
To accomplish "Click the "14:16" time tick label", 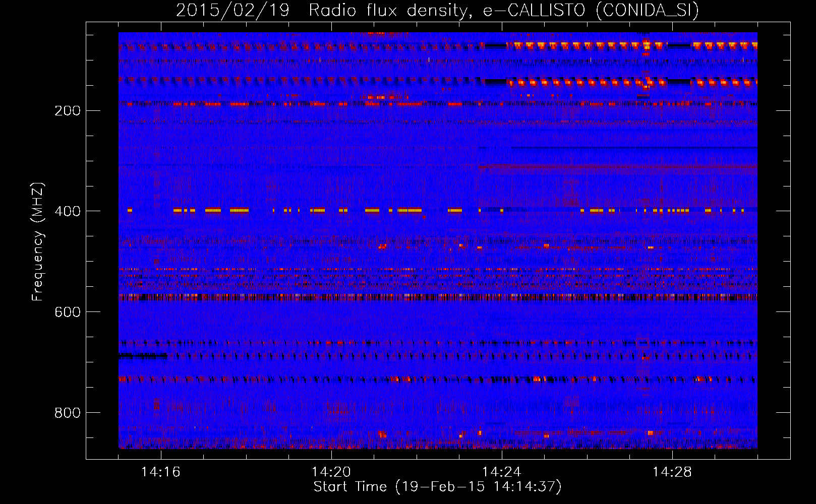I will tap(161, 472).
